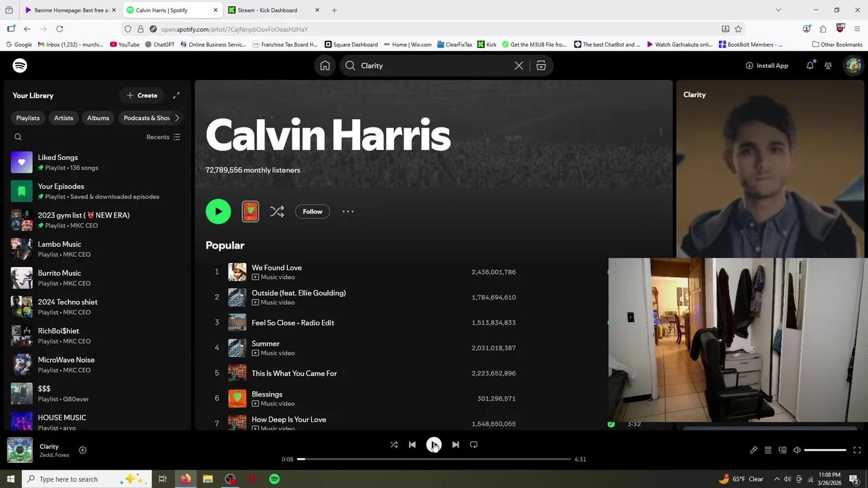Open $$$ playlist
The height and width of the screenshot is (488, 868).
click(98, 394)
